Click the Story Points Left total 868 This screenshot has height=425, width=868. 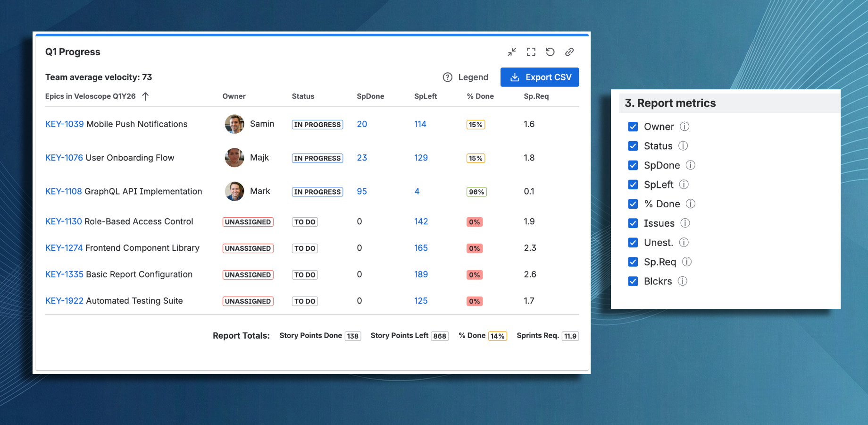click(x=440, y=336)
